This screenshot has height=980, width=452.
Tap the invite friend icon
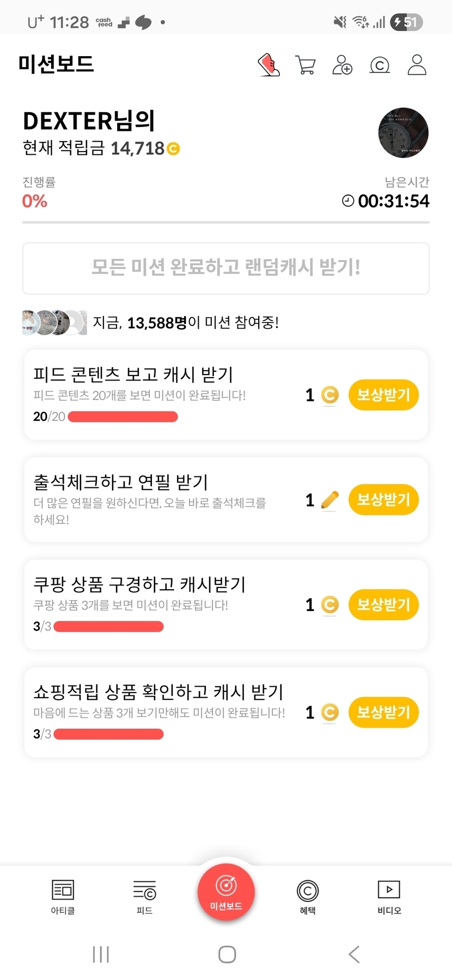tap(343, 65)
